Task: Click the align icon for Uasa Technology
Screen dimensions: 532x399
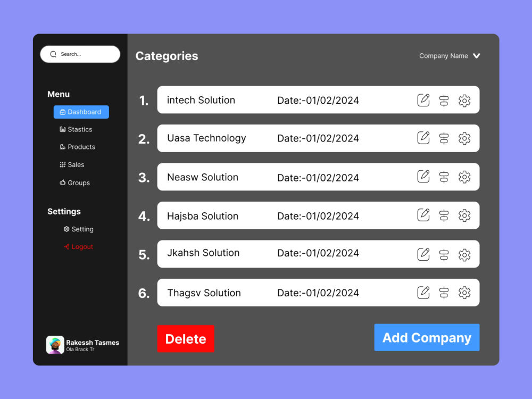Action: tap(444, 138)
